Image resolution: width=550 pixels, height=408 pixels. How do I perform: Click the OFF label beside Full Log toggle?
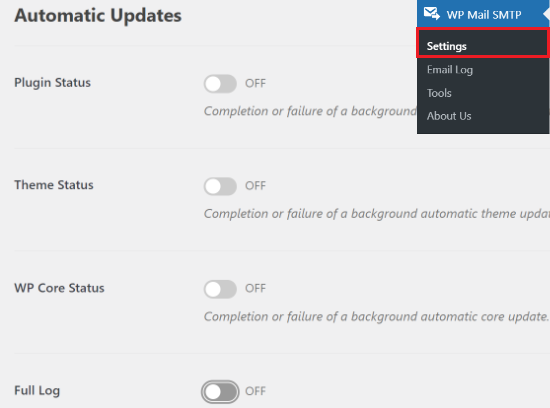tap(255, 391)
